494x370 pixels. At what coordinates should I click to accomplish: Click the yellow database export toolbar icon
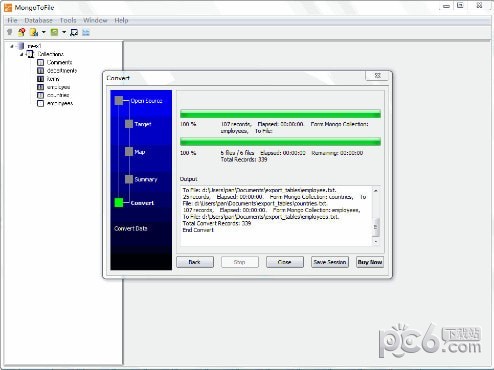(34, 32)
